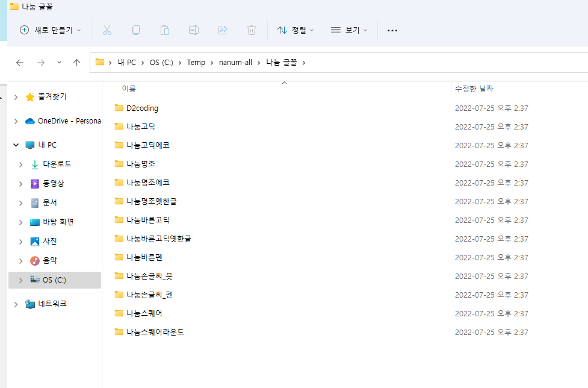Image resolution: width=588 pixels, height=388 pixels.
Task: Go forward with the right arrow
Action: (41, 63)
